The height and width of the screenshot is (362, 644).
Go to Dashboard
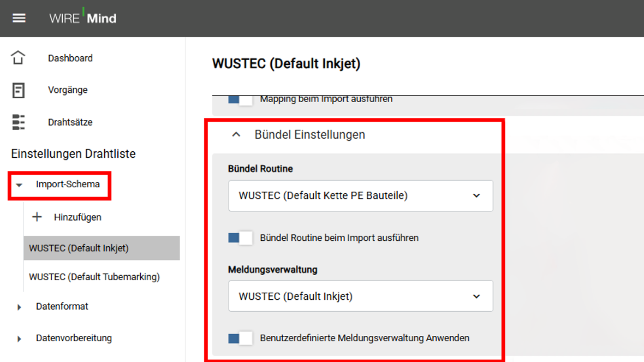coord(70,58)
